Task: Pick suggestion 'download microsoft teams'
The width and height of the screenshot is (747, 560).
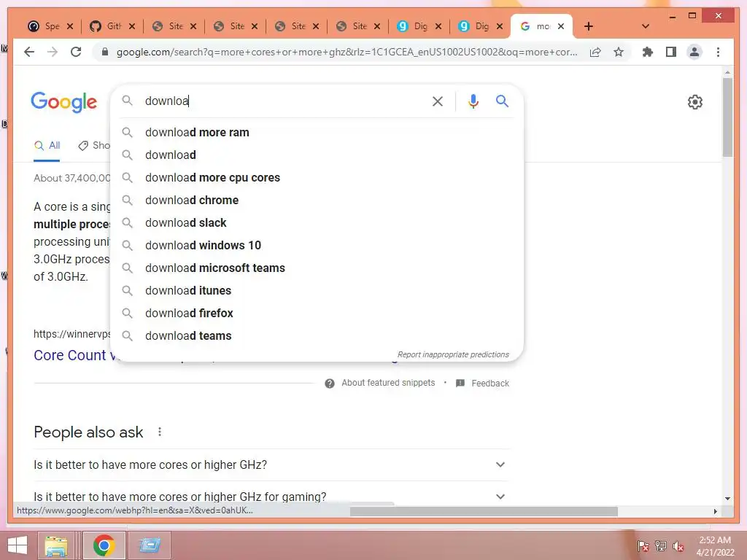Action: (317, 268)
